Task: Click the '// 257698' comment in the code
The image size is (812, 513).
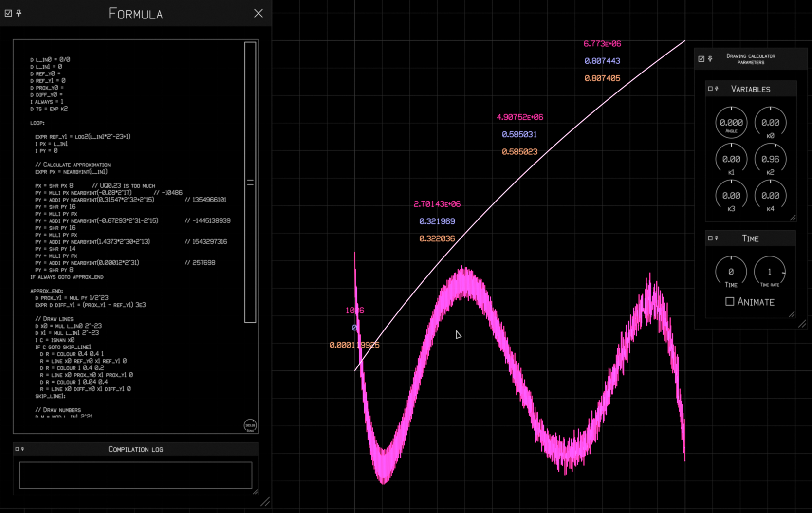Action: point(200,263)
